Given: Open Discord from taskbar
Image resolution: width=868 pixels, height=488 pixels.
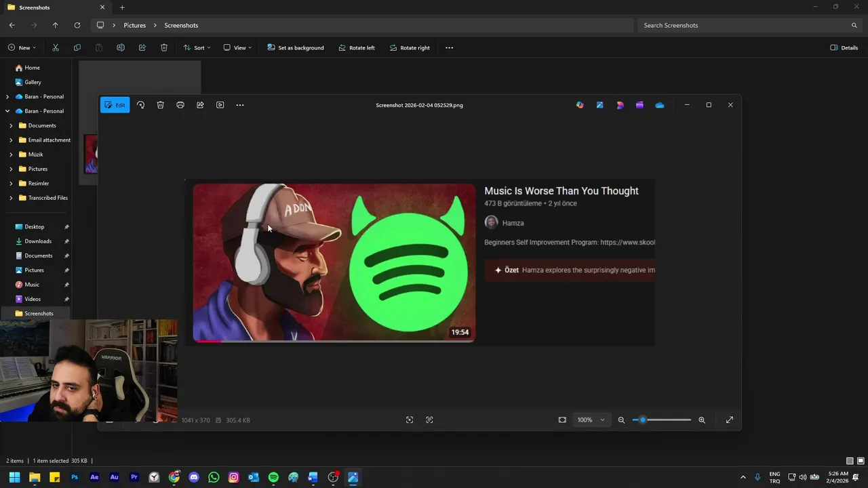Looking at the screenshot, I should (194, 477).
